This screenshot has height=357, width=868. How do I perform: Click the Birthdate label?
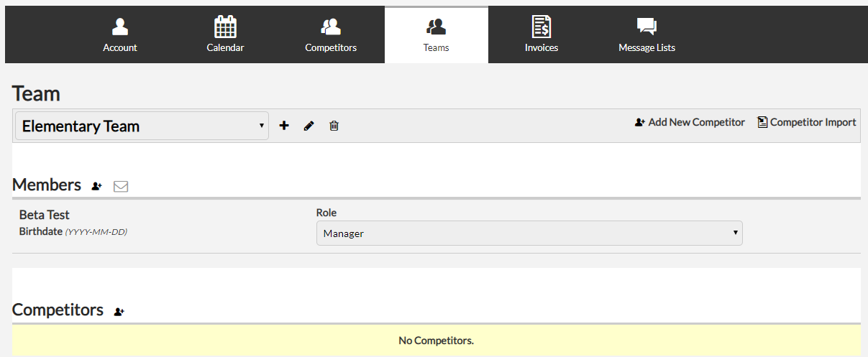pos(41,231)
